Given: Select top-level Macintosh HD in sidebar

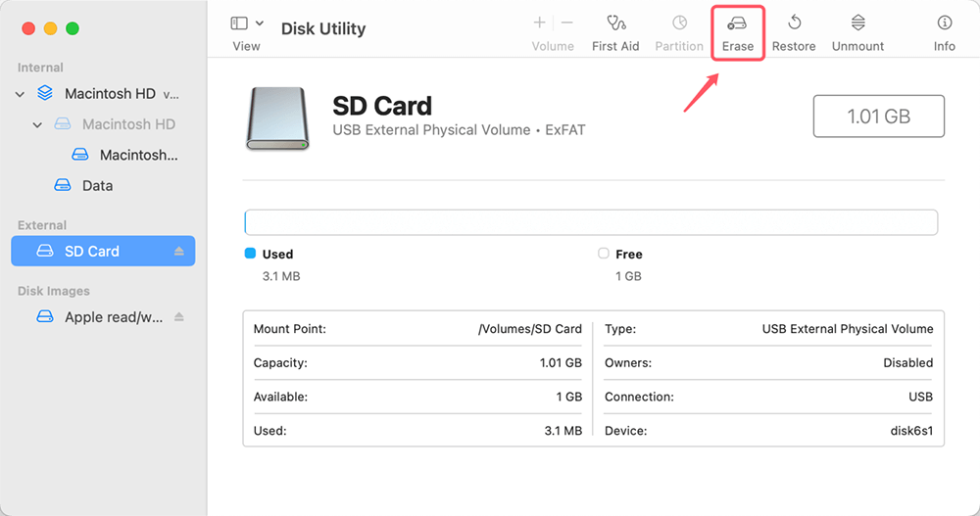Looking at the screenshot, I should (x=110, y=94).
